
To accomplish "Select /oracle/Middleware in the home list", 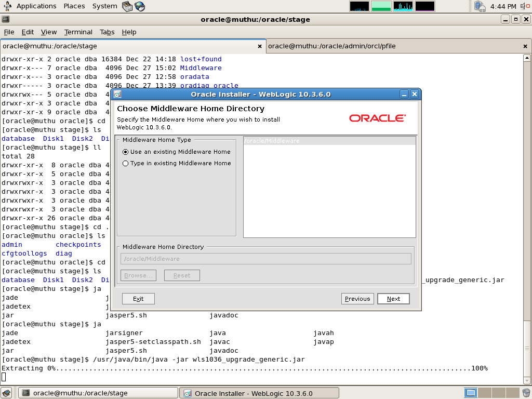I will [329, 141].
